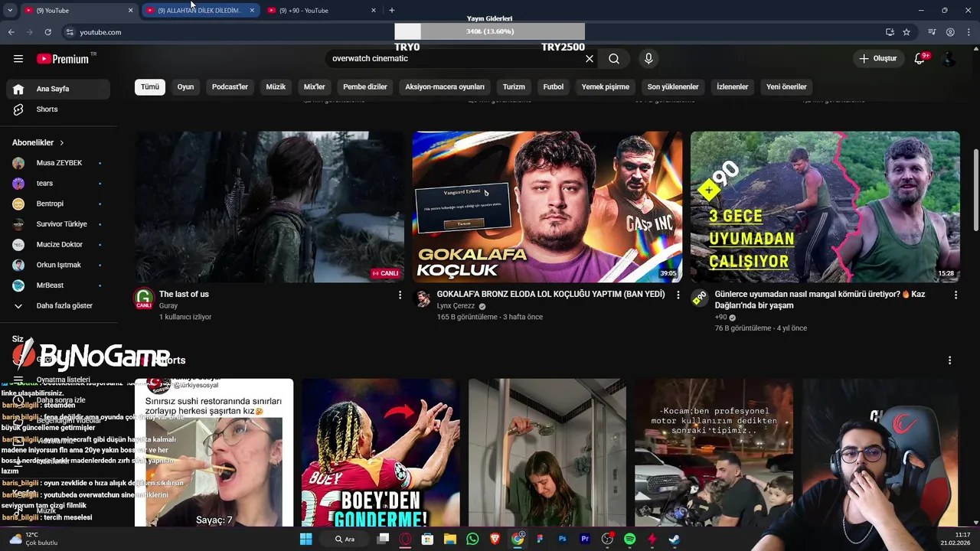Select the Turizm filter chip
The width and height of the screenshot is (980, 551).
[x=514, y=86]
